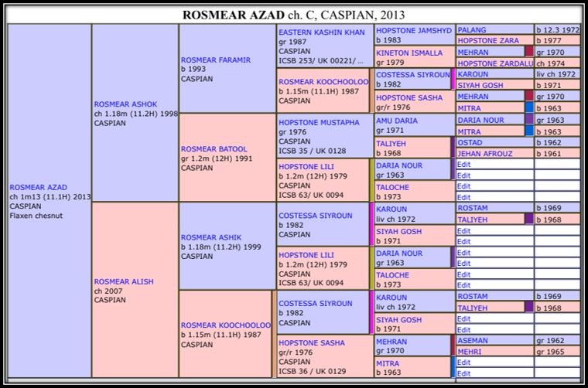Image resolution: width=588 pixels, height=388 pixels.
Task: Open PALANG horse link
Action: coord(472,30)
